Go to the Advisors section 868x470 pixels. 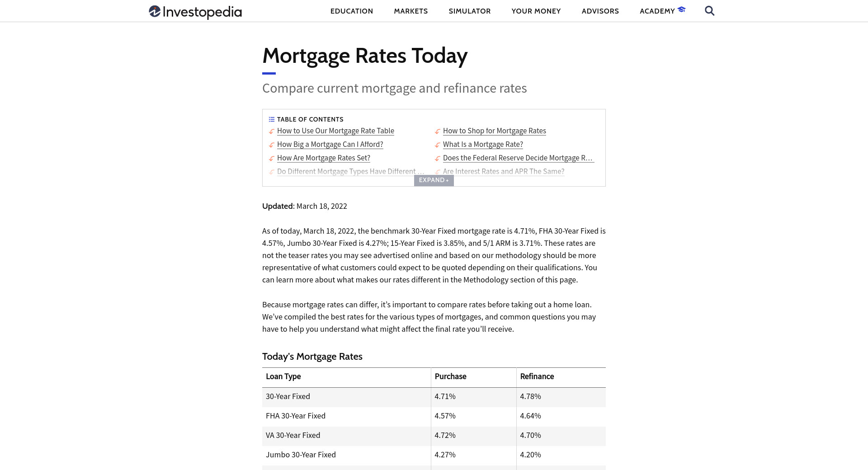click(600, 11)
